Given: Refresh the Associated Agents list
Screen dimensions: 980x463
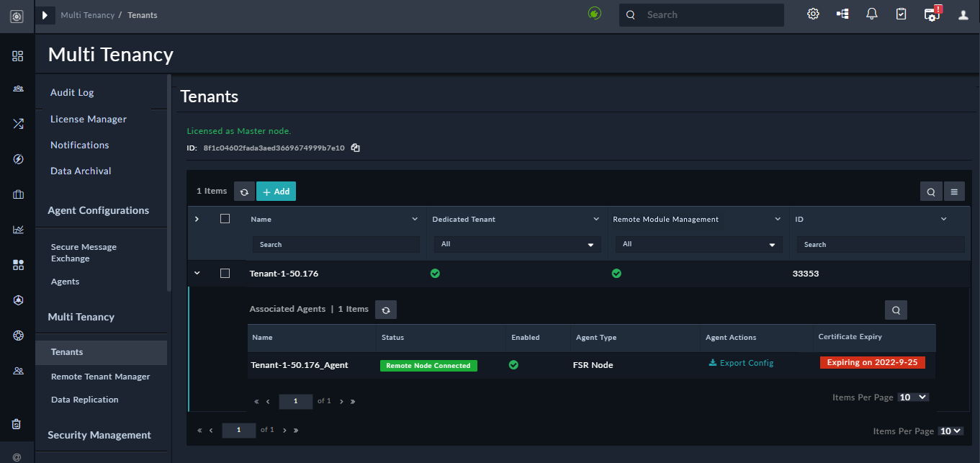Looking at the screenshot, I should click(x=386, y=309).
